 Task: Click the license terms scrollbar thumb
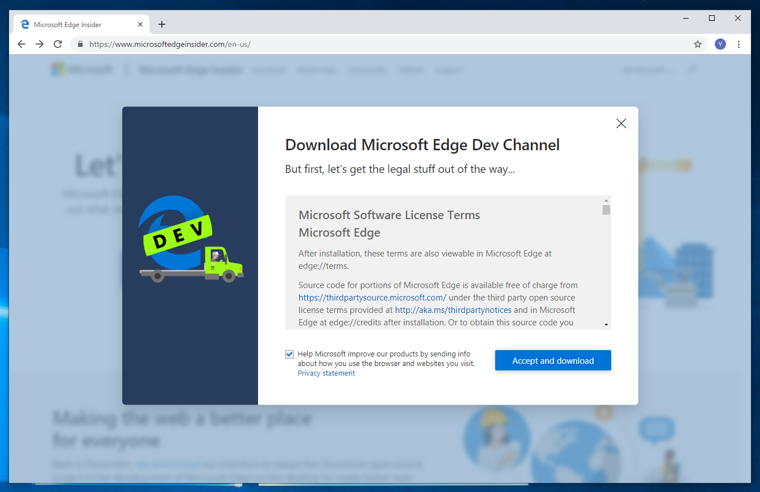pyautogui.click(x=606, y=210)
